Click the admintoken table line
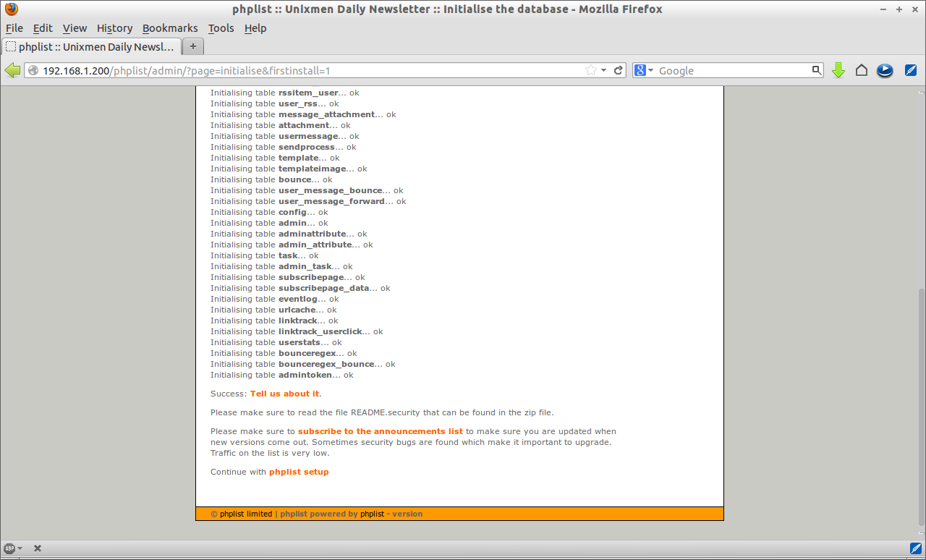Image resolution: width=926 pixels, height=560 pixels. tap(282, 375)
